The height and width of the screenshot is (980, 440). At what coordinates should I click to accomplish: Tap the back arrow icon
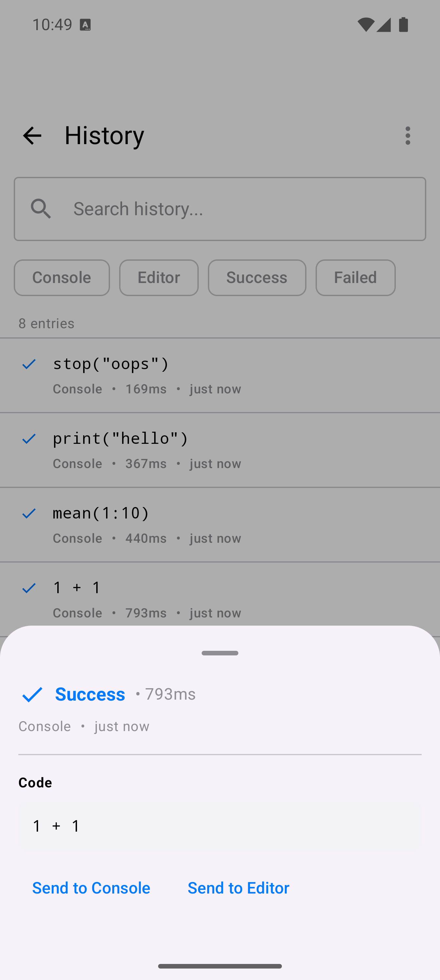pos(32,135)
